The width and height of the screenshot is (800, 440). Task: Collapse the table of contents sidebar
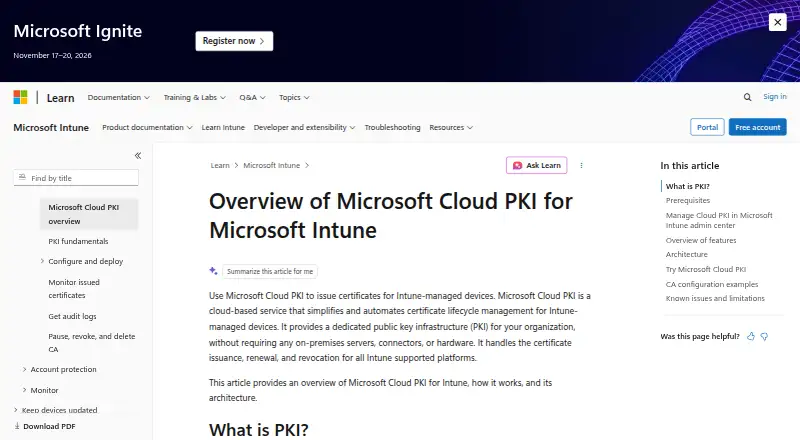coord(138,156)
